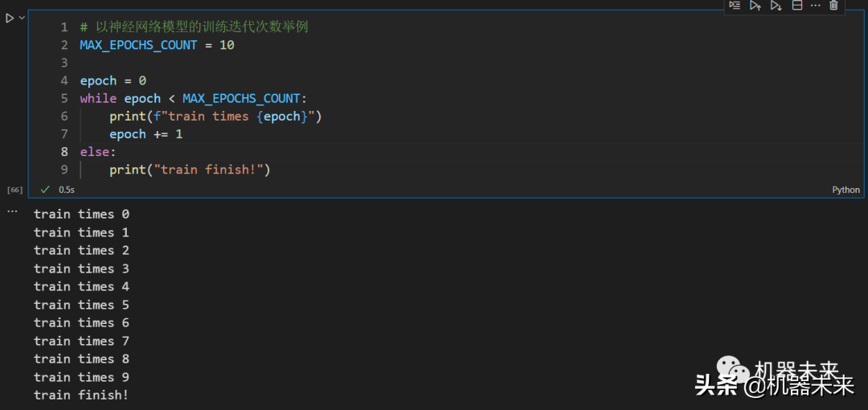Open the run options dropdown arrow

click(22, 18)
